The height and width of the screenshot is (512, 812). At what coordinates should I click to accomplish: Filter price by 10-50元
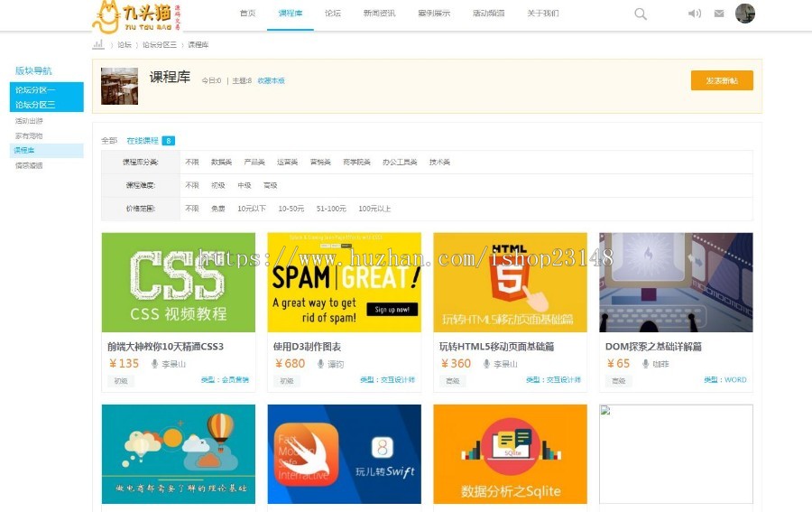point(291,209)
